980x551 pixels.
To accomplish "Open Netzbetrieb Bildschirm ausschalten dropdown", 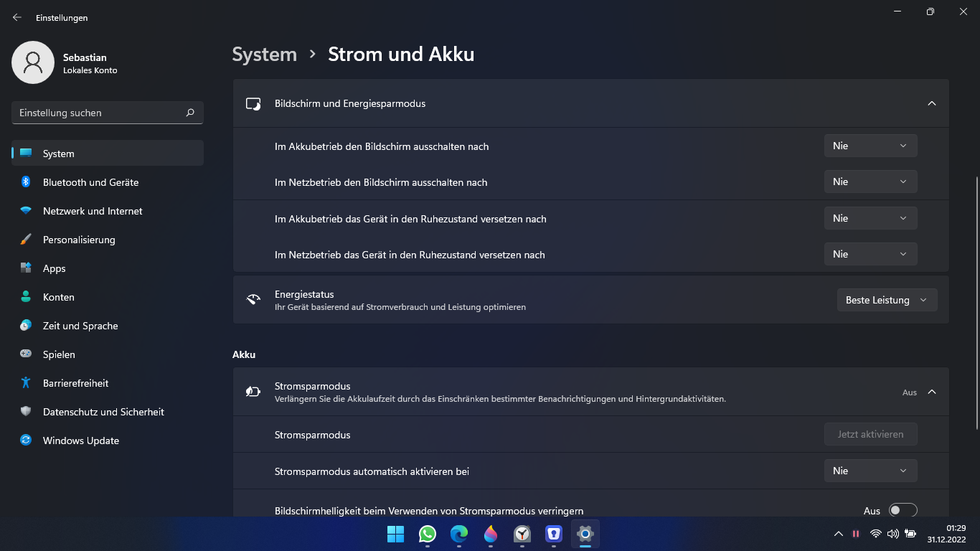I will click(870, 182).
